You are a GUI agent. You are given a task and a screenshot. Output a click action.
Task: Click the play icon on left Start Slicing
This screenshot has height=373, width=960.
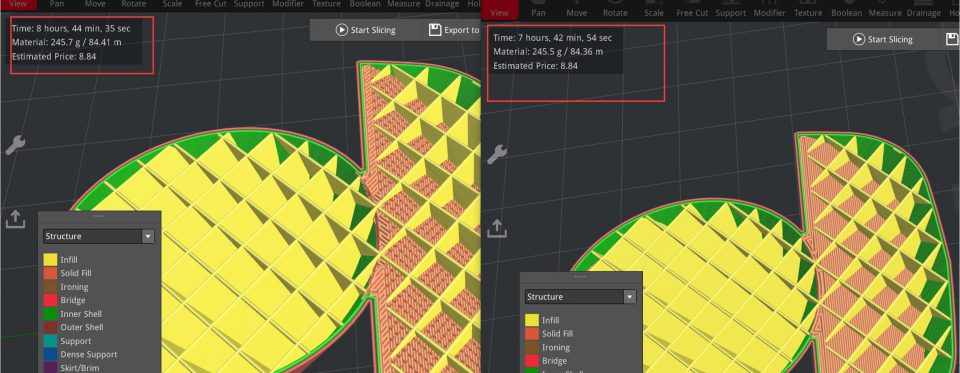tap(342, 30)
